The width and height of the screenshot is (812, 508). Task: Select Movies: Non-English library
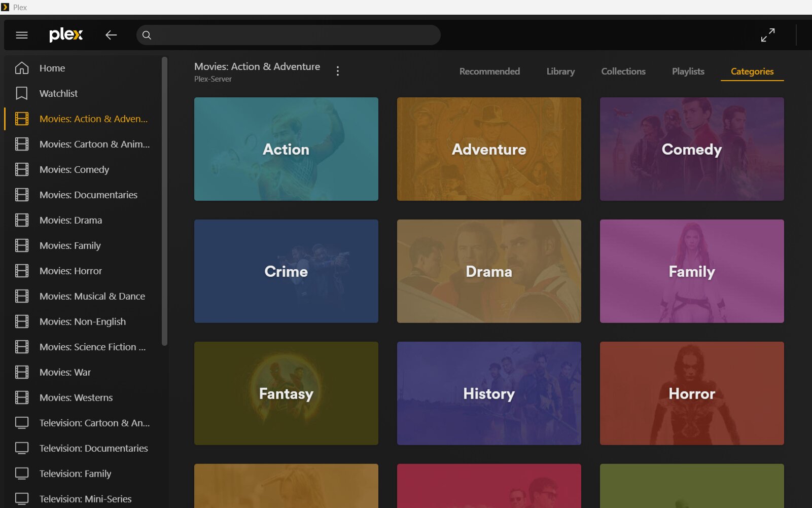coord(83,321)
